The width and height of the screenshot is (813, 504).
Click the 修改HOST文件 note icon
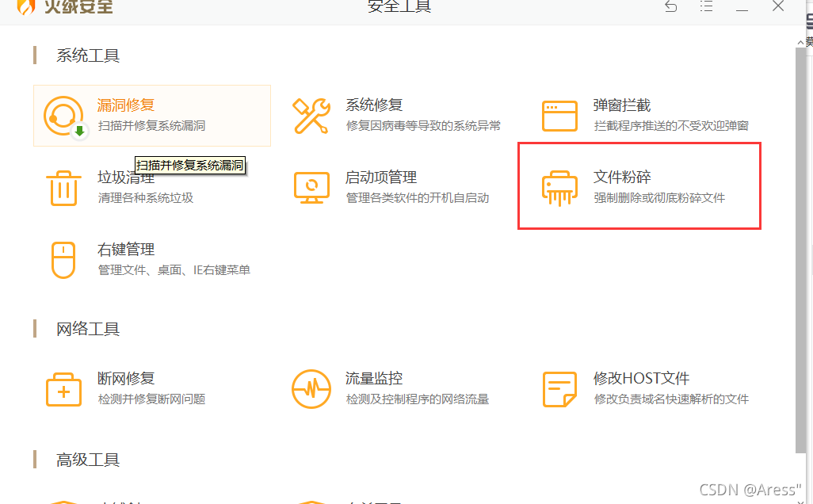[559, 389]
